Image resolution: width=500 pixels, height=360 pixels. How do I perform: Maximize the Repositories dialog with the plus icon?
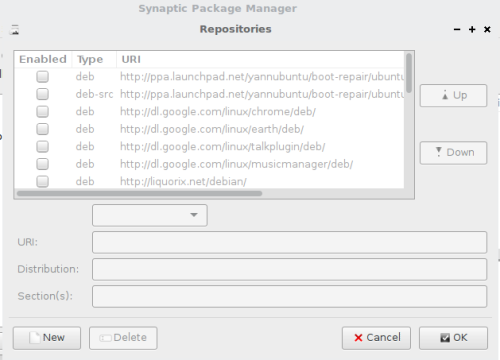(x=472, y=29)
